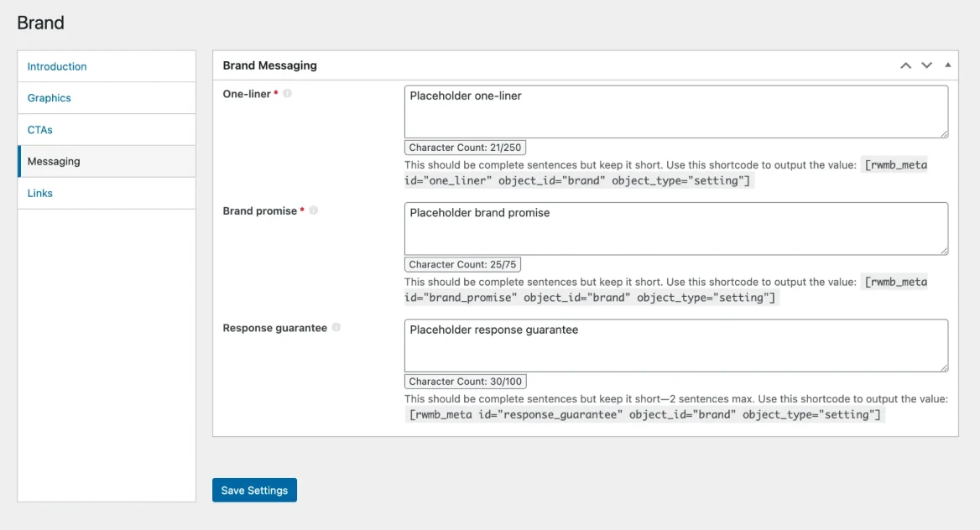Screen dimensions: 980x530
Task: Move Brand Messaging panel down with chevron
Action: click(925, 65)
